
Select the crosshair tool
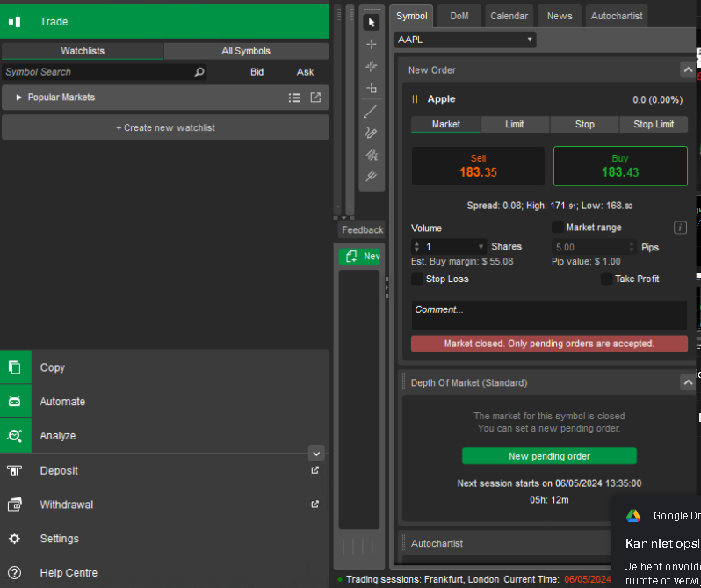(371, 44)
